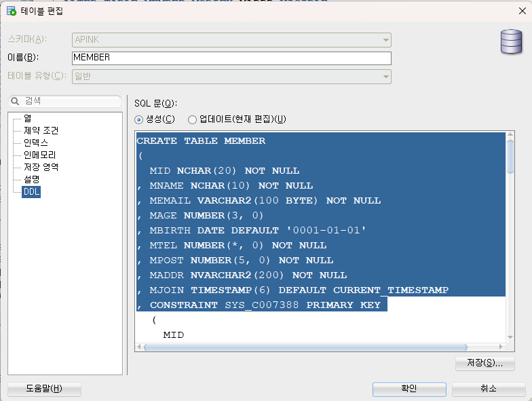The image size is (532, 401).
Task: Click the 확인 button
Action: click(409, 389)
